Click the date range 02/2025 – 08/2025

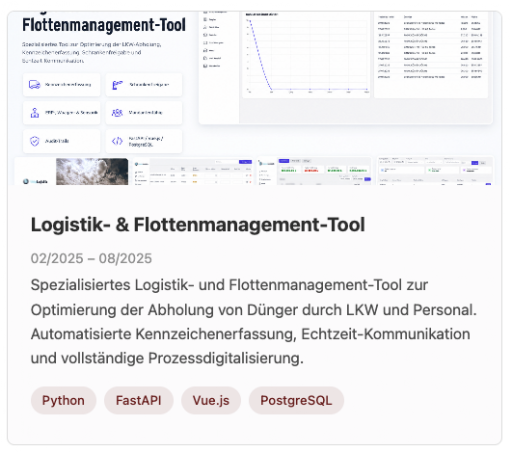(x=91, y=258)
